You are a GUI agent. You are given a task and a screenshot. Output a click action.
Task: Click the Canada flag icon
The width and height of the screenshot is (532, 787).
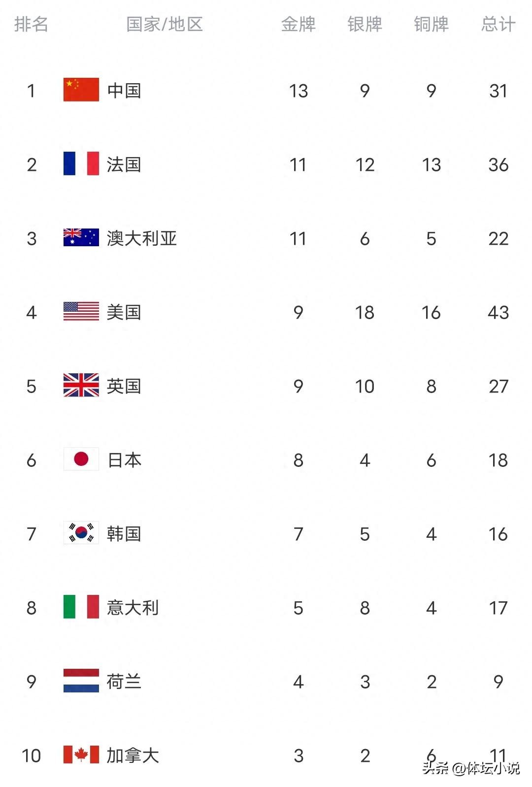click(81, 754)
